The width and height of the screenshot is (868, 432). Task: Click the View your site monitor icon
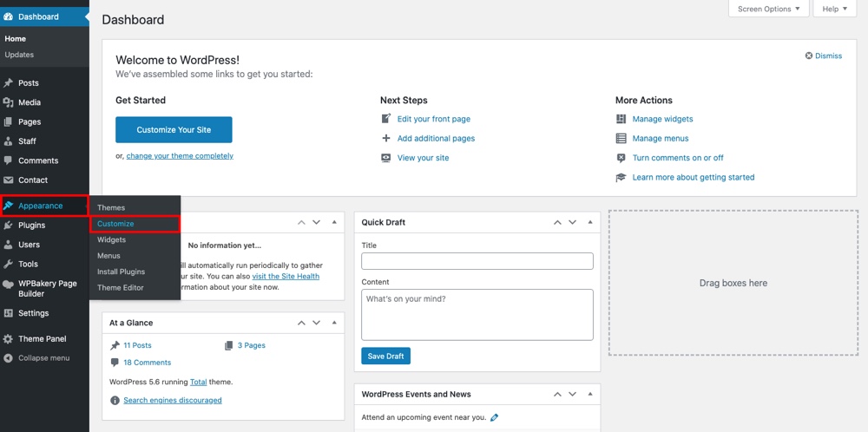pyautogui.click(x=386, y=158)
